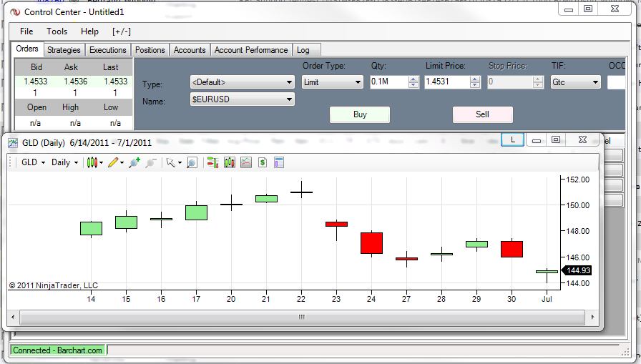Screen dimensions: 641x364
Task: Expand the cursor type dropdown arrow
Action: point(180,162)
